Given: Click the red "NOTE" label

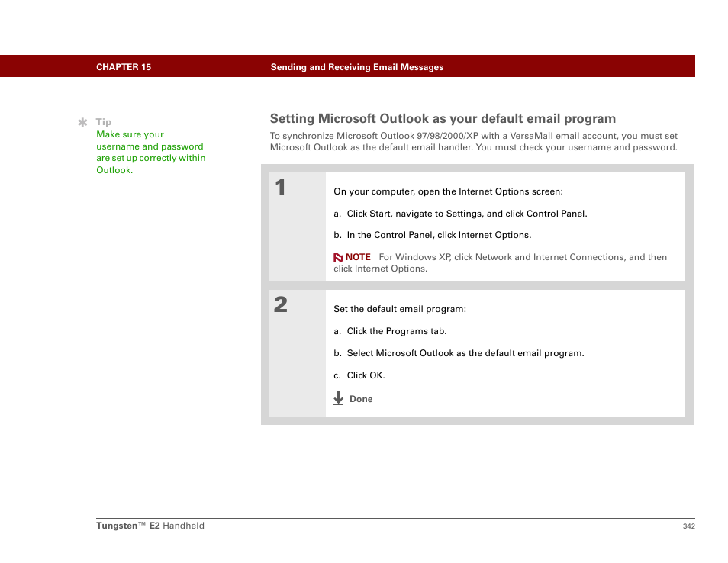Looking at the screenshot, I should tap(358, 257).
